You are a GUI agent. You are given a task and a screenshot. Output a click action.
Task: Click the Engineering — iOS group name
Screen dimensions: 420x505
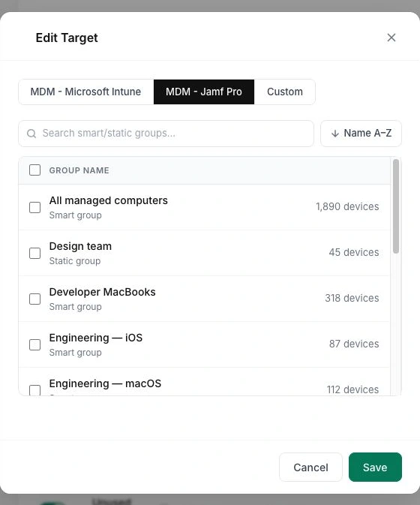pyautogui.click(x=95, y=338)
